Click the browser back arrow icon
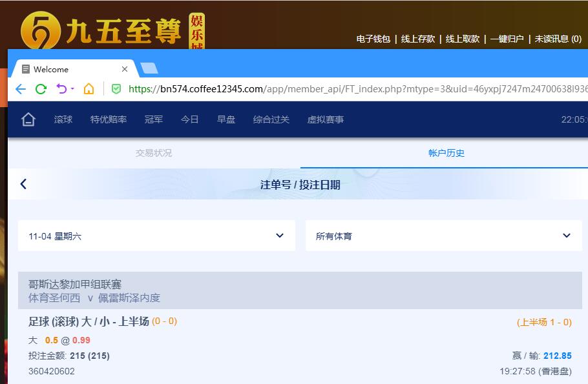 pos(21,89)
